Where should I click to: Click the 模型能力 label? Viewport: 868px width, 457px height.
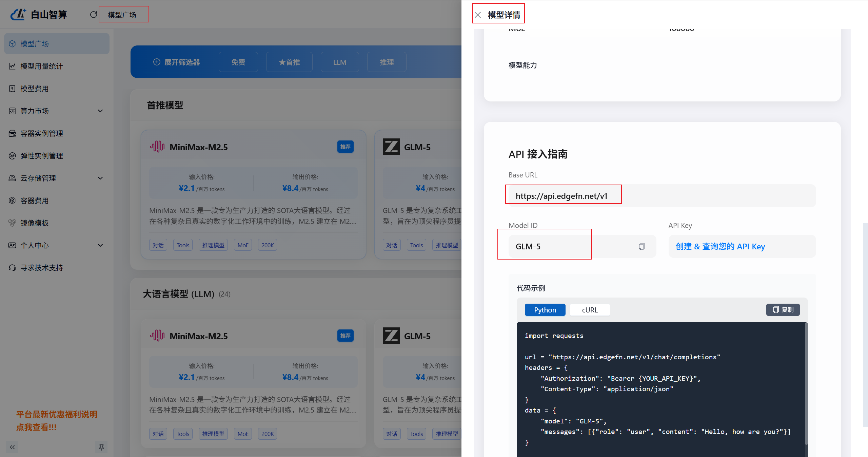522,65
